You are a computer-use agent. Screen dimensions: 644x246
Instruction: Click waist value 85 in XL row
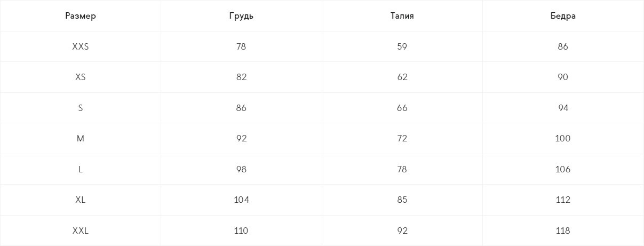(402, 200)
